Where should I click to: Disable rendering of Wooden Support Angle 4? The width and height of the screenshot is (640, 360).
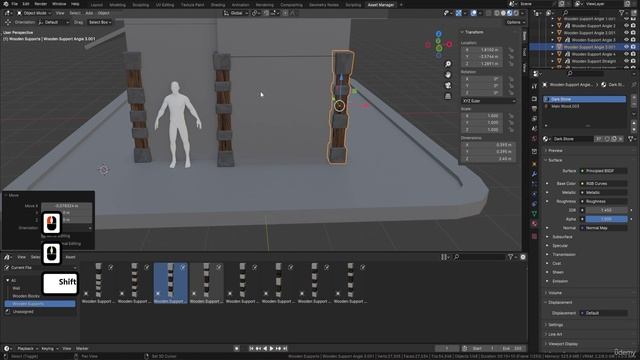pos(633,54)
